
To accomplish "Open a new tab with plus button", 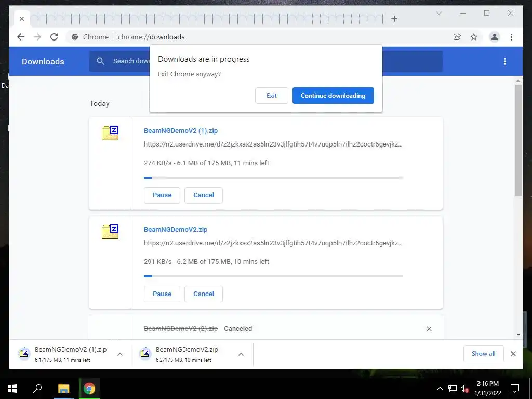I will coord(394,19).
